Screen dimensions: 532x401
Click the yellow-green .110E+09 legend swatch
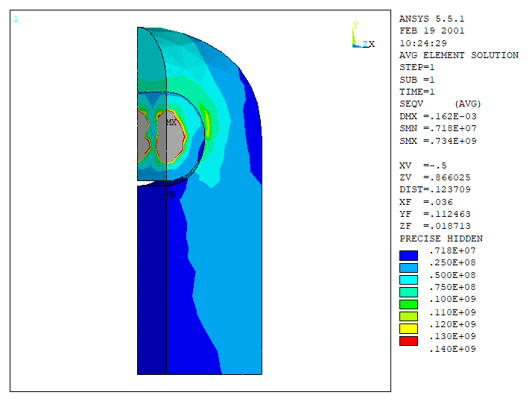pyautogui.click(x=408, y=317)
